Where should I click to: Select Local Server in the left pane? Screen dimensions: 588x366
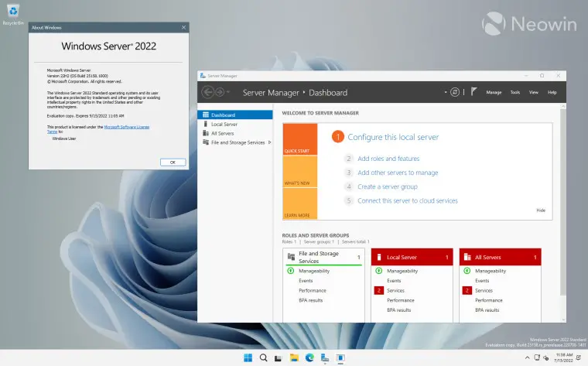[x=224, y=124]
